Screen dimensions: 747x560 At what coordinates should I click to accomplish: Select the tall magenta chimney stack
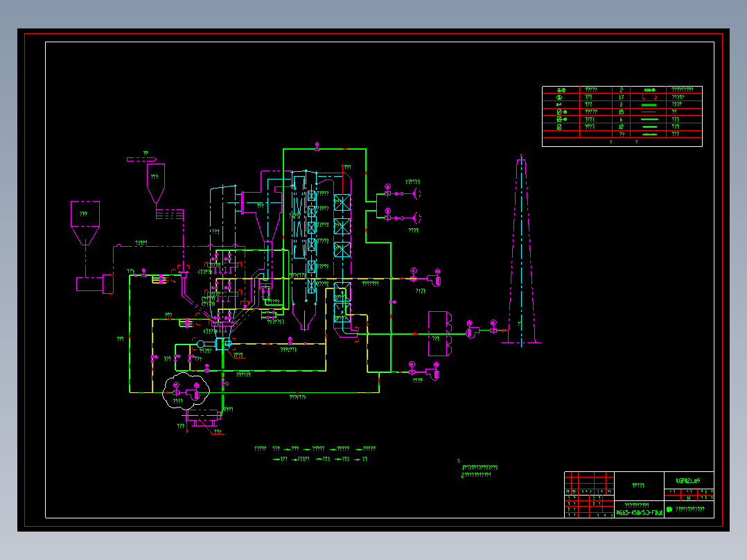pyautogui.click(x=522, y=250)
